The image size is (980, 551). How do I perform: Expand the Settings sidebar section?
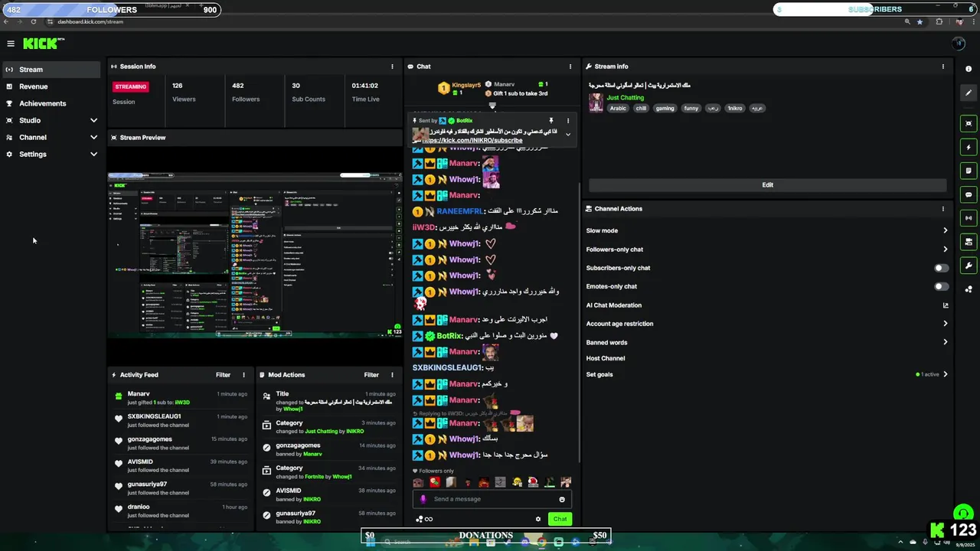pos(93,154)
